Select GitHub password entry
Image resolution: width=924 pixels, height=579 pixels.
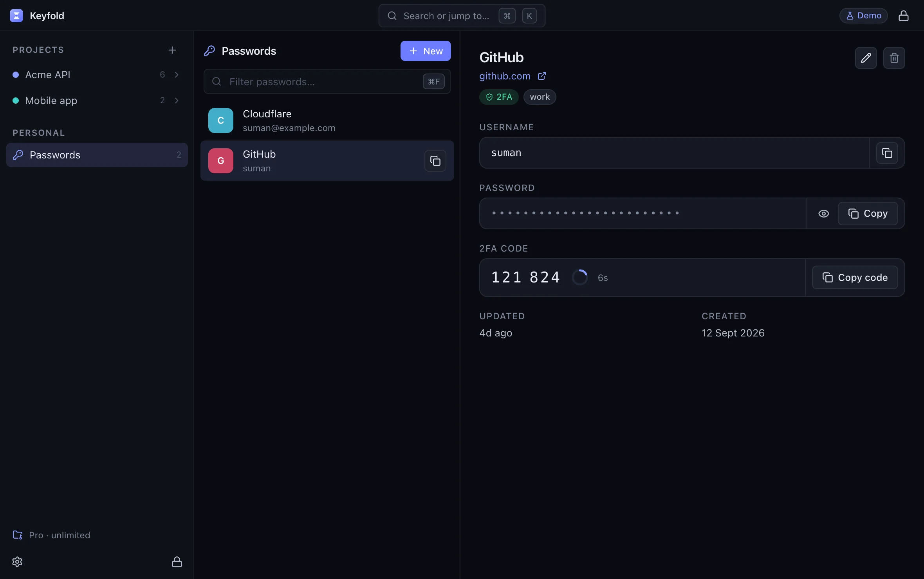(327, 161)
